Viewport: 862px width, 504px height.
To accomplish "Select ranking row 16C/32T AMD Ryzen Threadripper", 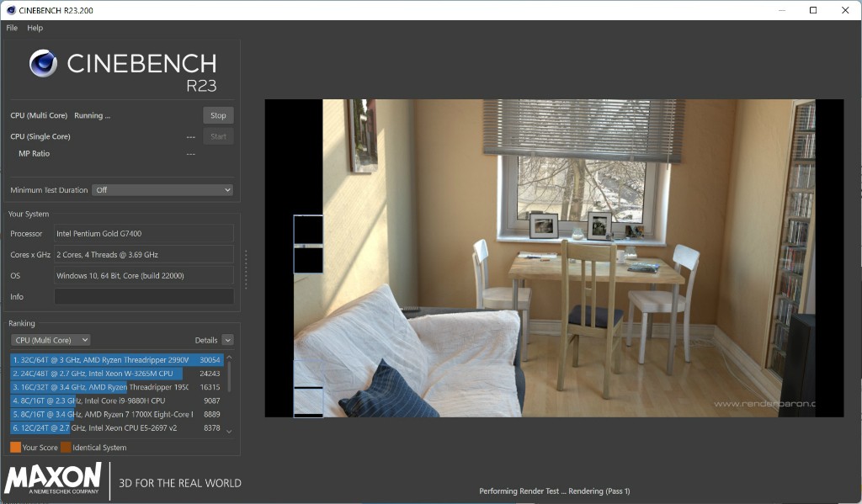I will coord(116,387).
